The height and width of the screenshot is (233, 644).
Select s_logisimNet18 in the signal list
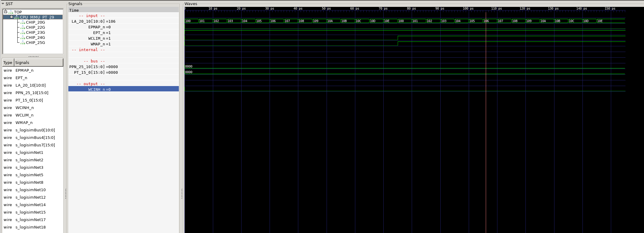tap(33, 227)
